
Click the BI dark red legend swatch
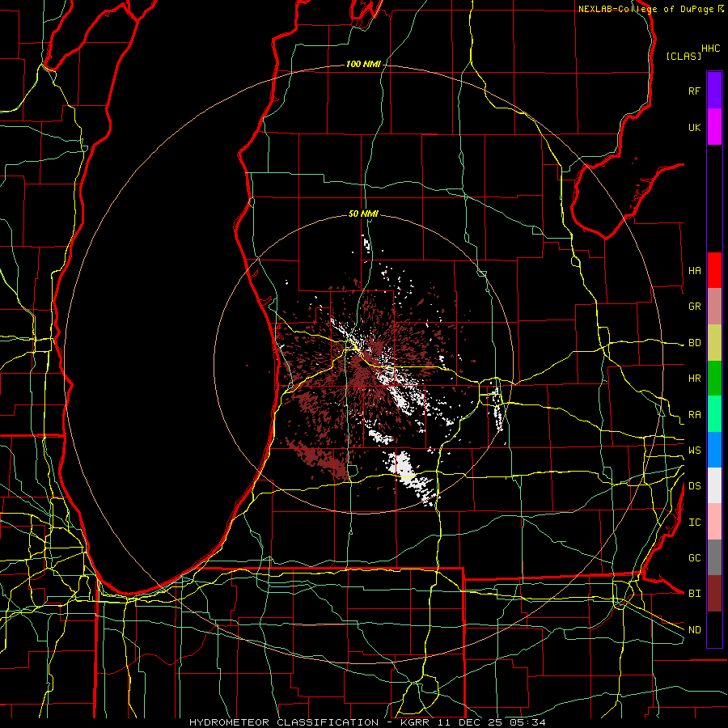(x=714, y=594)
